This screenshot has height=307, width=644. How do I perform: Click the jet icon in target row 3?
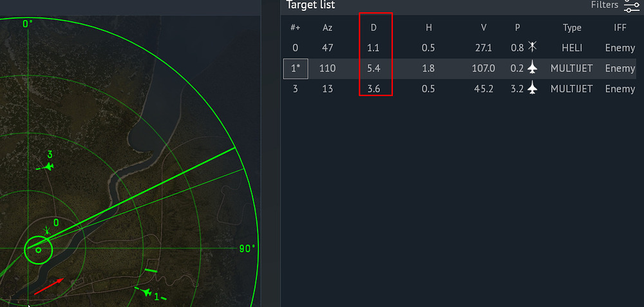click(x=532, y=89)
